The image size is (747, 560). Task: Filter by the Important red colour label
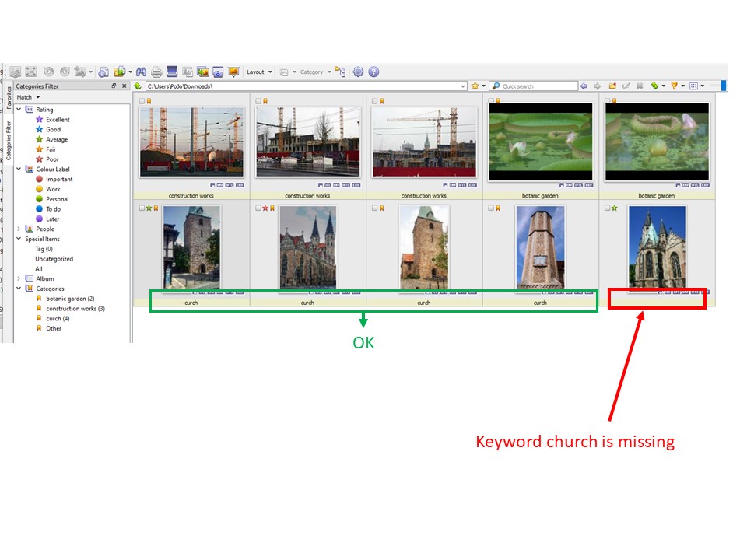coord(58,180)
